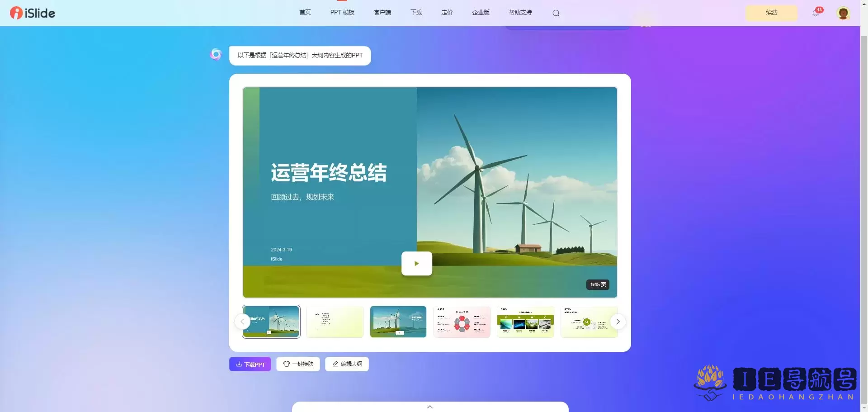
Task: Click the user profile avatar
Action: tap(843, 13)
